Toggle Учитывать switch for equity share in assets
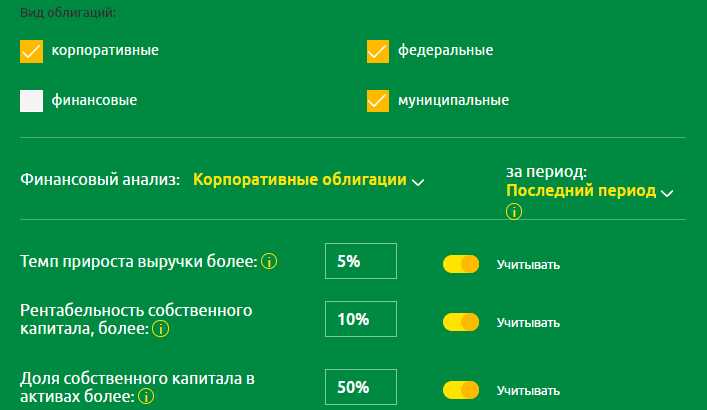707x410 pixels. pos(462,389)
